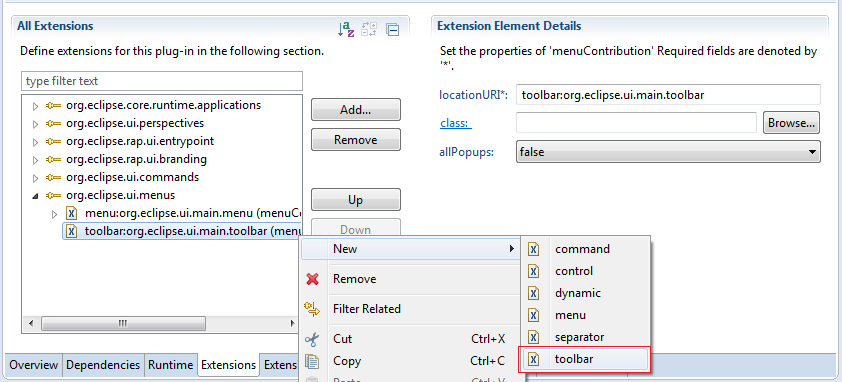The image size is (842, 382).
Task: Click the red X Remove icon in context menu
Action: [x=312, y=279]
